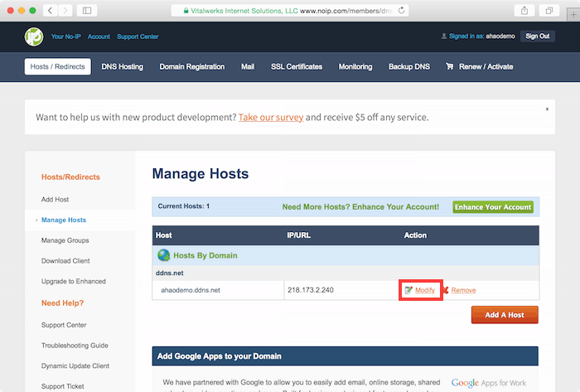Click the Add A Host button

505,315
